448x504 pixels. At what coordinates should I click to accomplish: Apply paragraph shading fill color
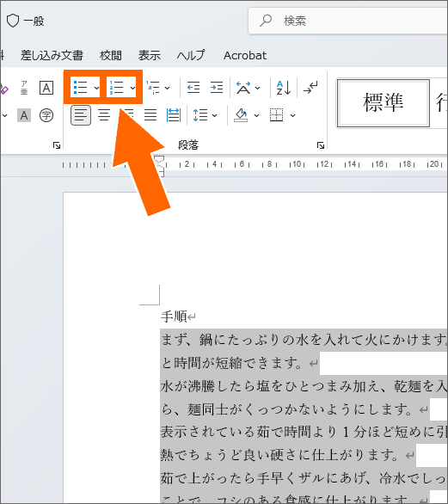click(241, 115)
